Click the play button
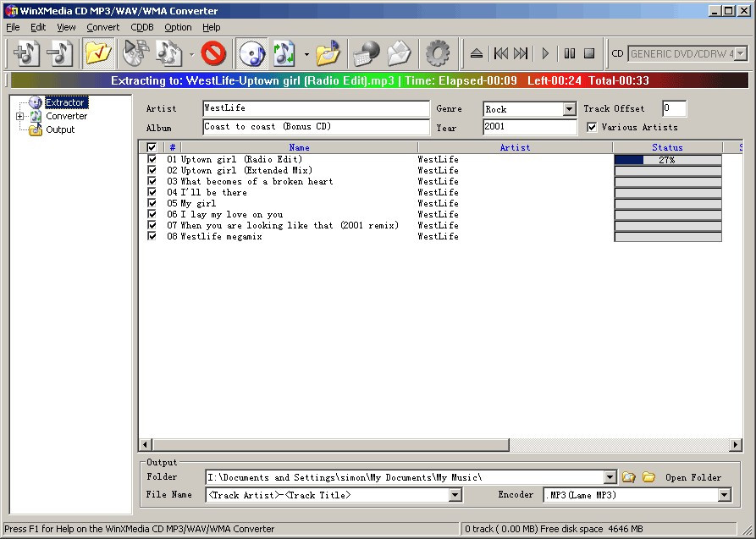 click(x=545, y=53)
